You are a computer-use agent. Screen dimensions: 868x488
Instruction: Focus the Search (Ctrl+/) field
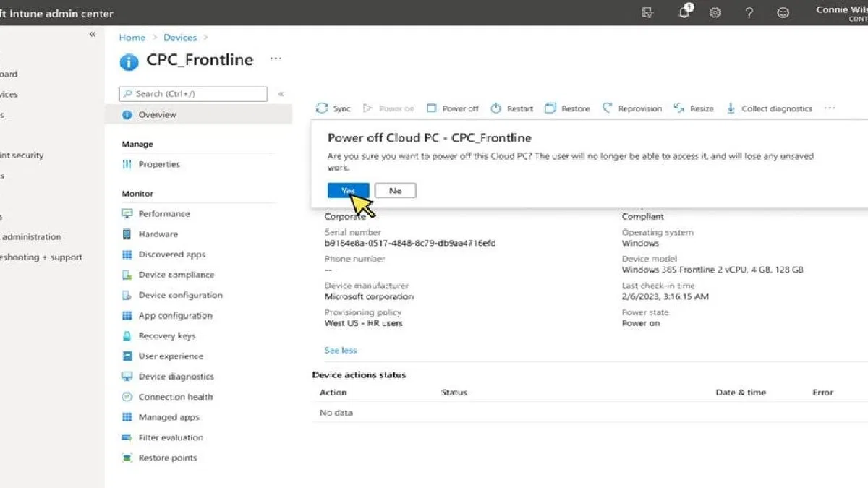(193, 94)
